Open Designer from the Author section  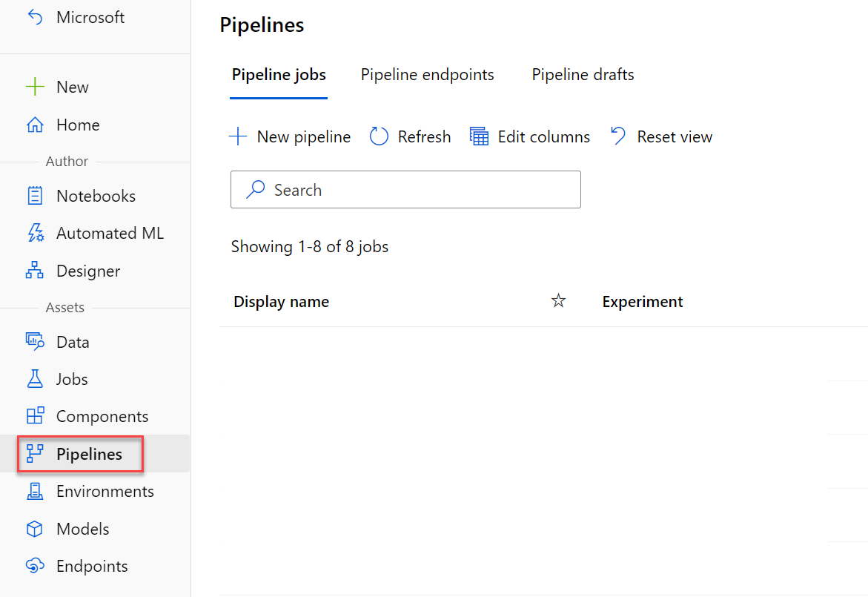tap(88, 271)
